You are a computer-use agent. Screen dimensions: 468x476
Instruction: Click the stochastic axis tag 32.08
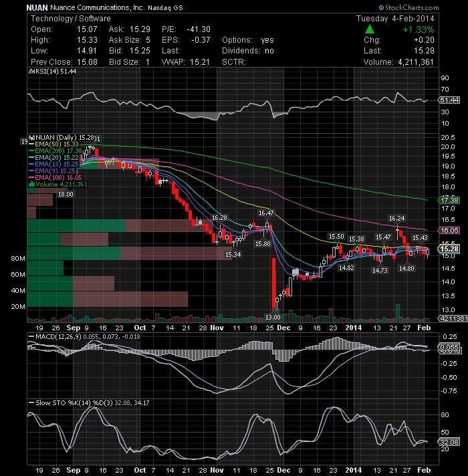click(449, 442)
